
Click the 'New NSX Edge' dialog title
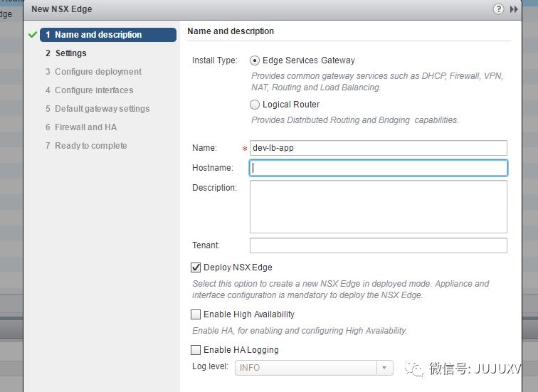(x=62, y=9)
